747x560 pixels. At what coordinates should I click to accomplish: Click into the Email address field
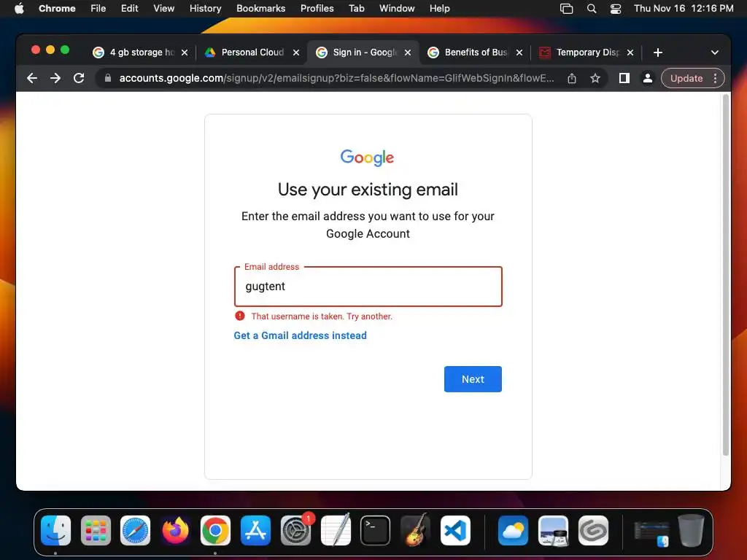[368, 286]
